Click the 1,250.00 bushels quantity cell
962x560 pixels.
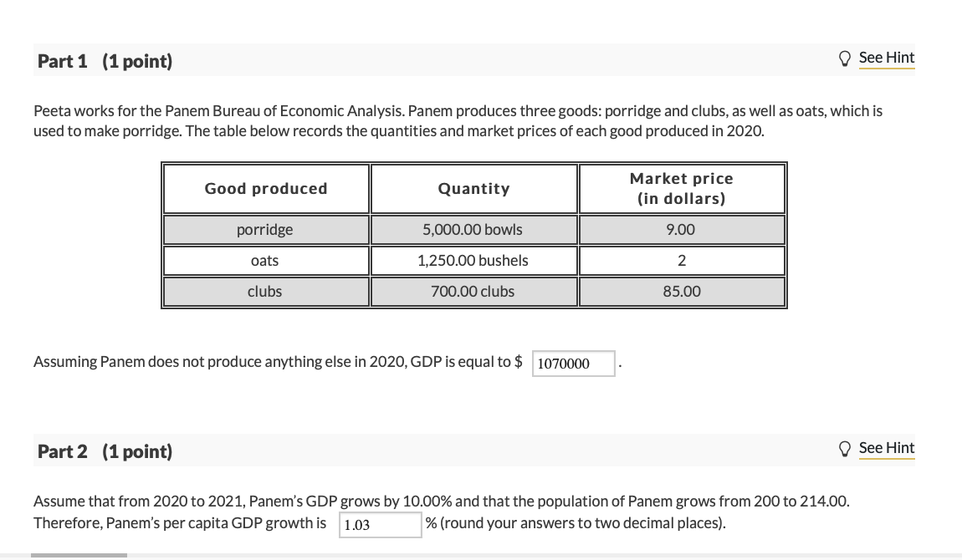click(x=473, y=261)
